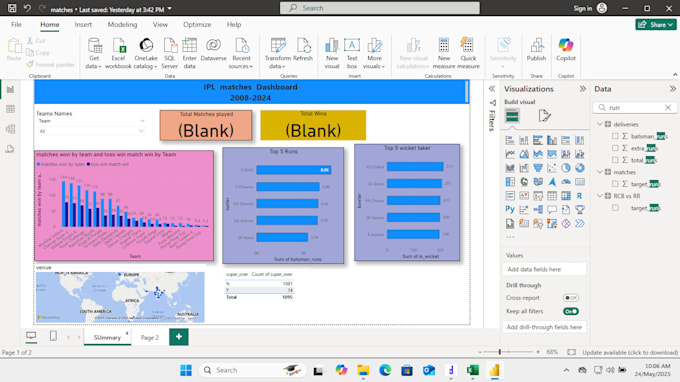Create a Quick measure
This screenshot has width=680, height=382.
click(468, 53)
